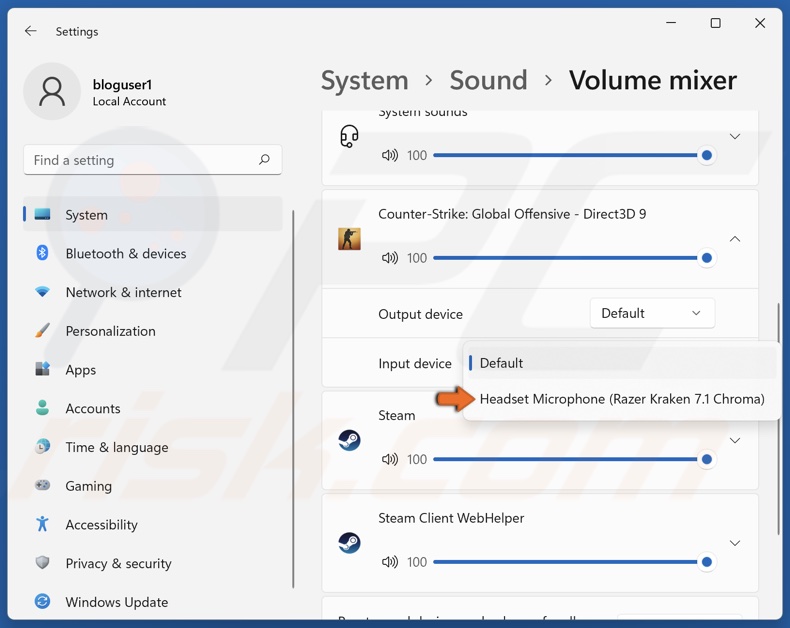The width and height of the screenshot is (790, 628).
Task: Select System in the sidebar
Action: click(153, 215)
